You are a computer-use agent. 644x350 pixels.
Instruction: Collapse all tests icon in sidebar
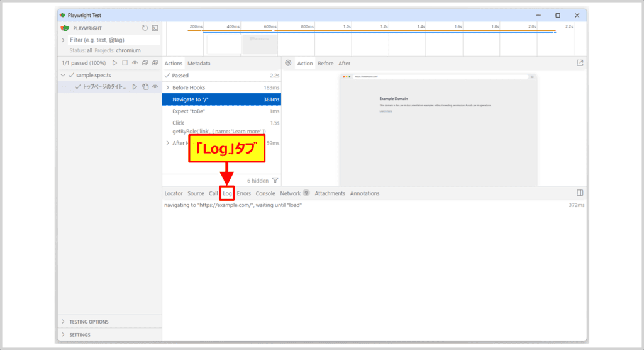point(145,63)
